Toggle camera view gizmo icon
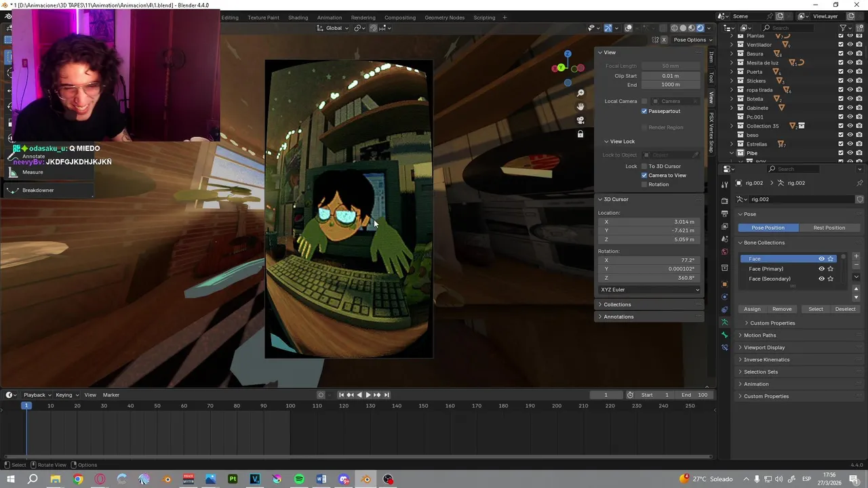 coord(580,120)
